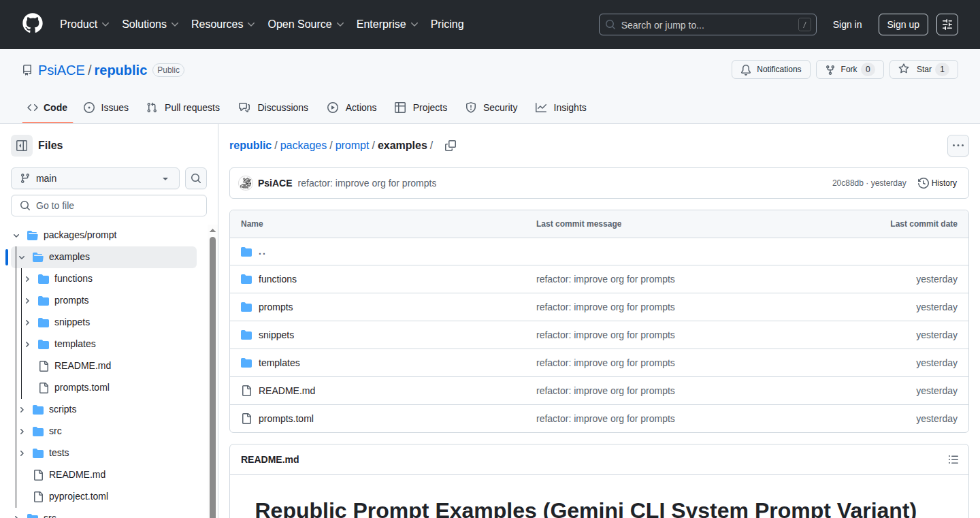
Task: Collapse the packages/prompt tree chevron
Action: tap(16, 235)
